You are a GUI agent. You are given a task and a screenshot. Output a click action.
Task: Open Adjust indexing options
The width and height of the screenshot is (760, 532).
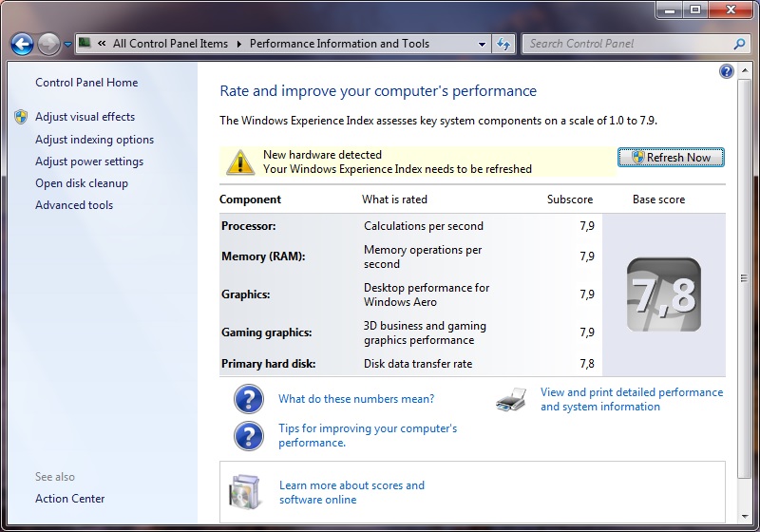94,140
